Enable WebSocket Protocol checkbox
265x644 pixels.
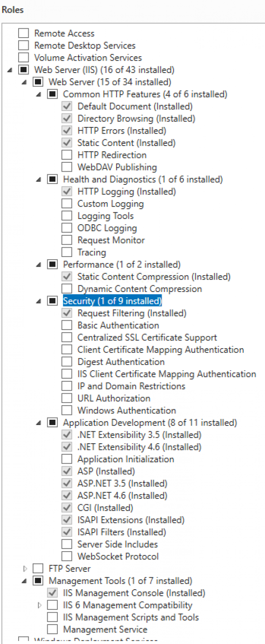pos(67,556)
